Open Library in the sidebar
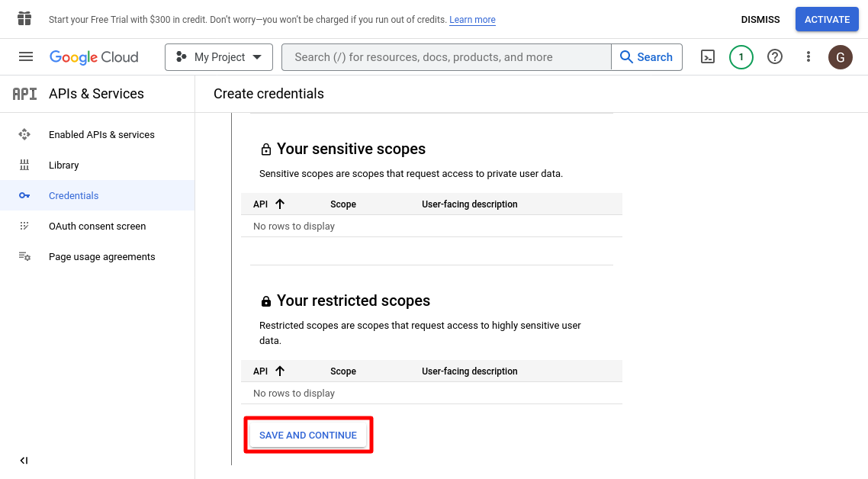Viewport: 868px width, 479px height. (x=63, y=166)
